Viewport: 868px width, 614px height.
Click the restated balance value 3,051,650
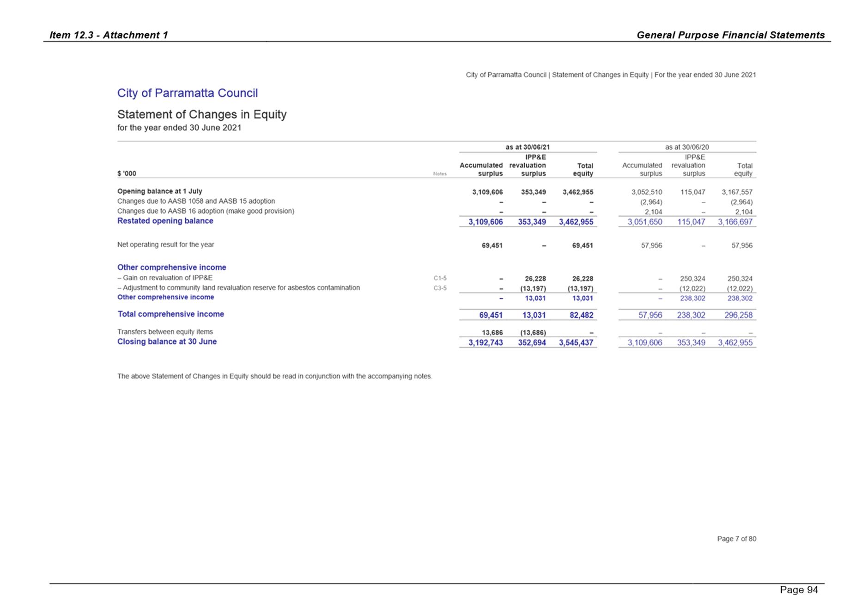pos(645,222)
